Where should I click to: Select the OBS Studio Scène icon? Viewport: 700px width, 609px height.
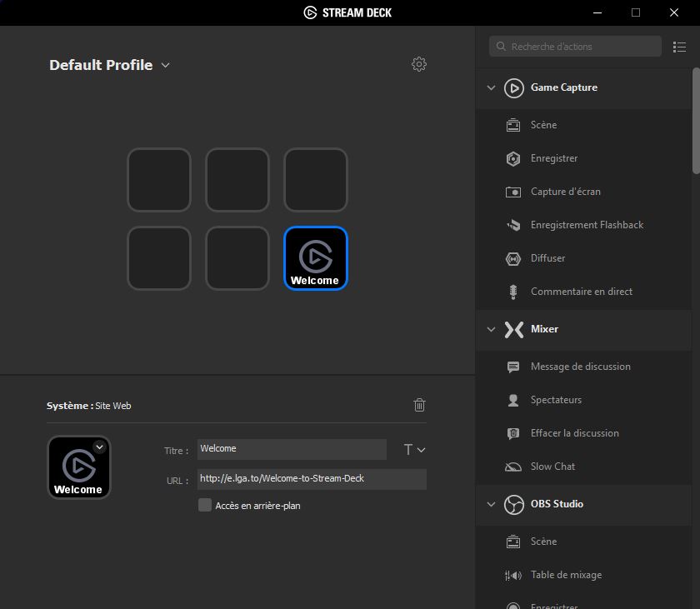pos(513,542)
